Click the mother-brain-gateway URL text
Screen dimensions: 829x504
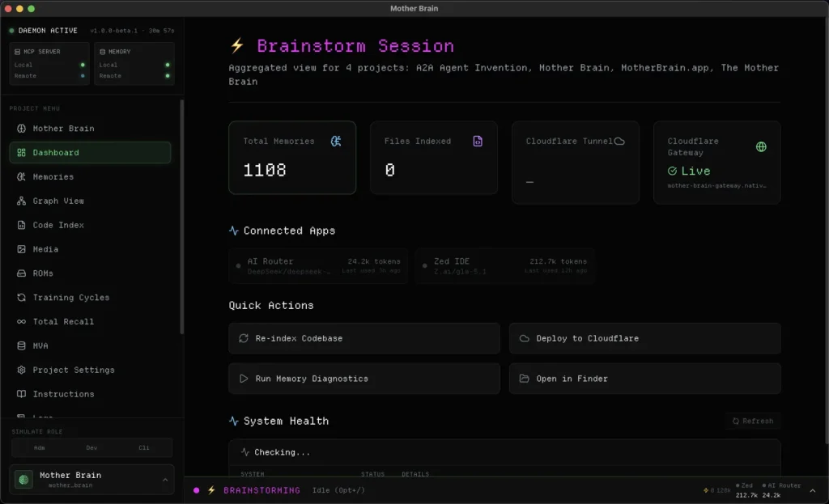coord(717,186)
